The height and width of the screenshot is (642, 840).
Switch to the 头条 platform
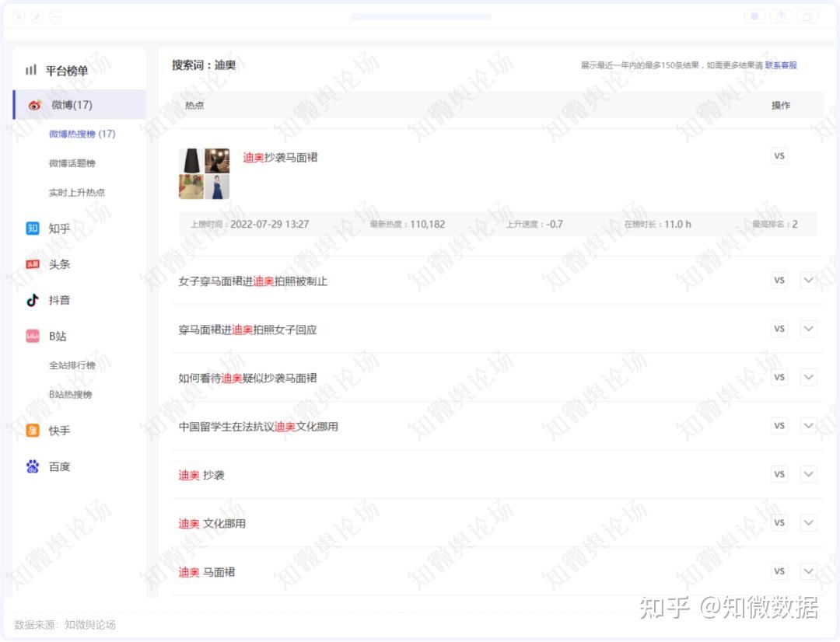pyautogui.click(x=59, y=264)
